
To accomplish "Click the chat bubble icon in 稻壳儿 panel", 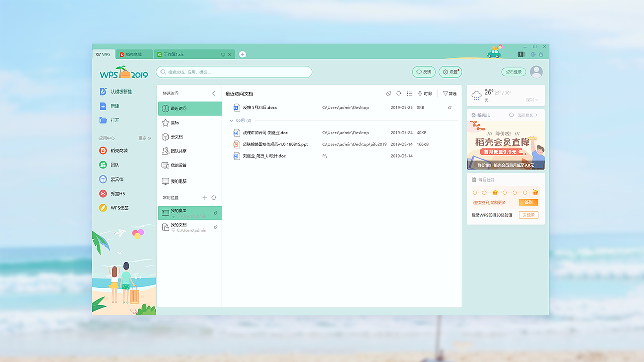I will pos(512,115).
